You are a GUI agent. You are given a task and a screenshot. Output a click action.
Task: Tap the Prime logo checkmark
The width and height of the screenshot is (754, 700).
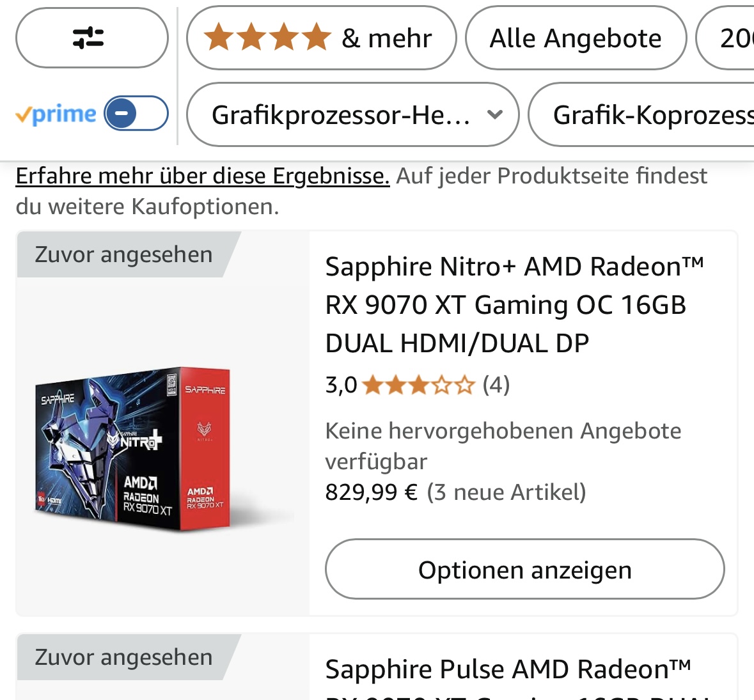(x=24, y=115)
